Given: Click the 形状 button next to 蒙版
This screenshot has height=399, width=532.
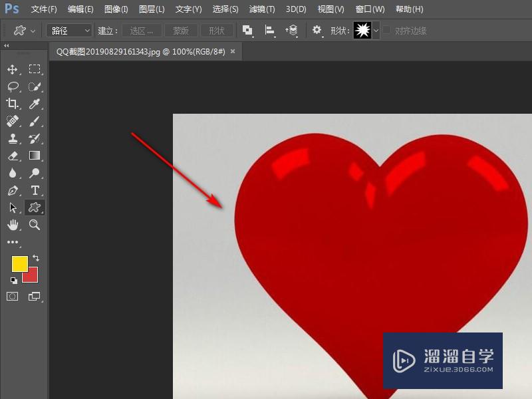Looking at the screenshot, I should click(x=216, y=30).
